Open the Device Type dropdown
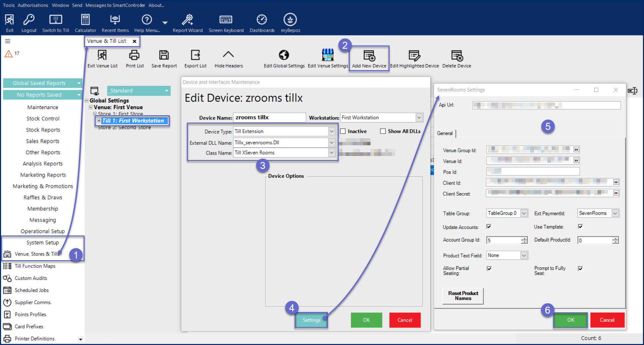The height and width of the screenshot is (345, 644). point(331,131)
